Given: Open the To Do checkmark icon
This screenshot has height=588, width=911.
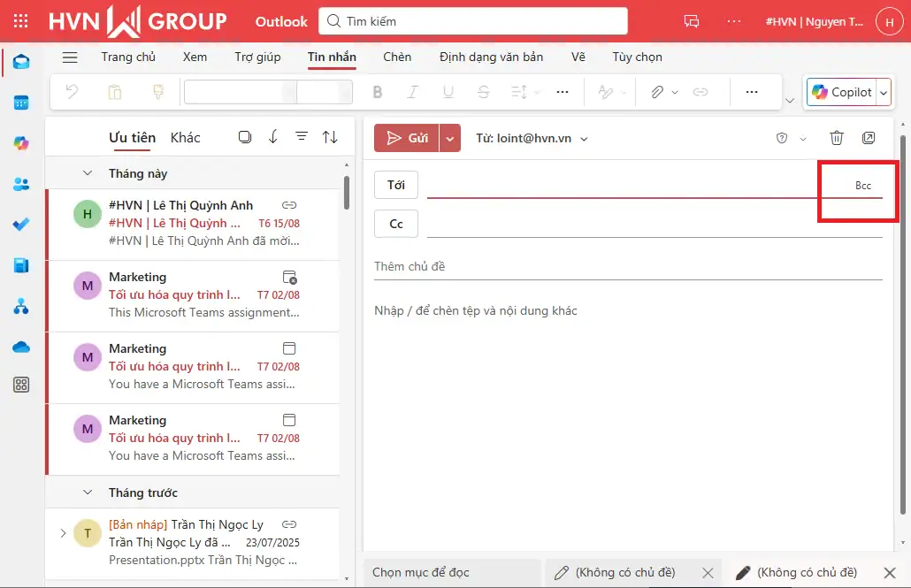Looking at the screenshot, I should pos(21,225).
